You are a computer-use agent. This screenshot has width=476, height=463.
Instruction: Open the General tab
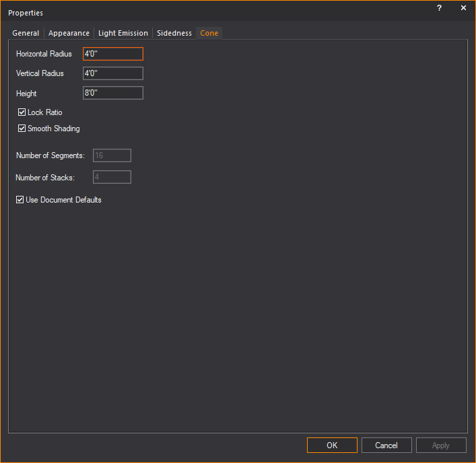(26, 33)
